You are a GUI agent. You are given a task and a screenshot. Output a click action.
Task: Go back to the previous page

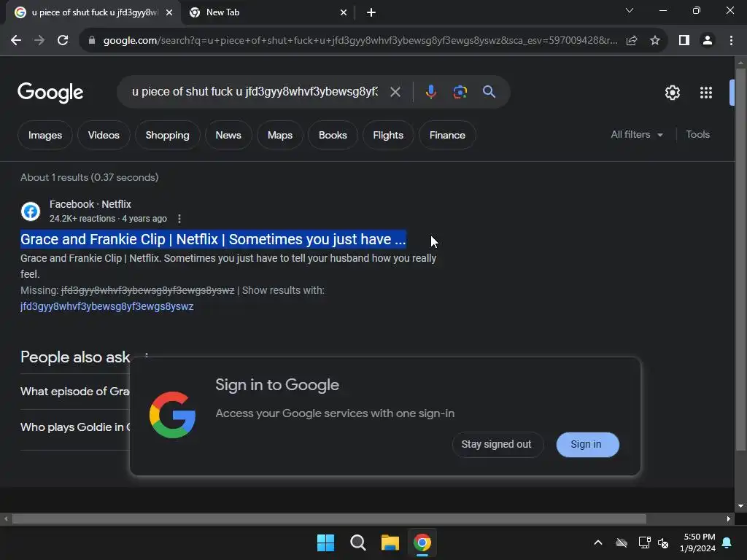point(16,41)
